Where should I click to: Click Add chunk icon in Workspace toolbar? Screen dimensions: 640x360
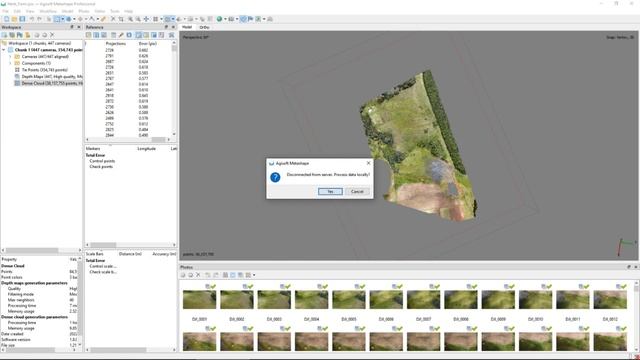point(4,35)
